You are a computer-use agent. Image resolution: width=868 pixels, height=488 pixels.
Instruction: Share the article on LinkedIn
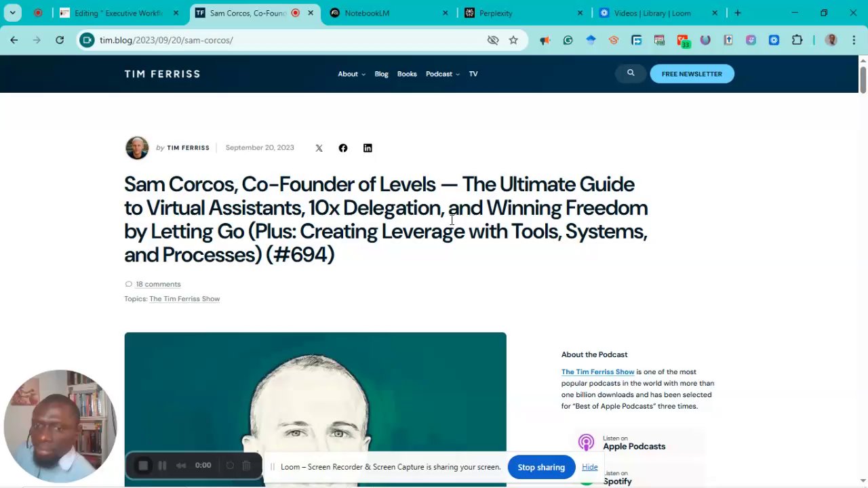(x=368, y=148)
